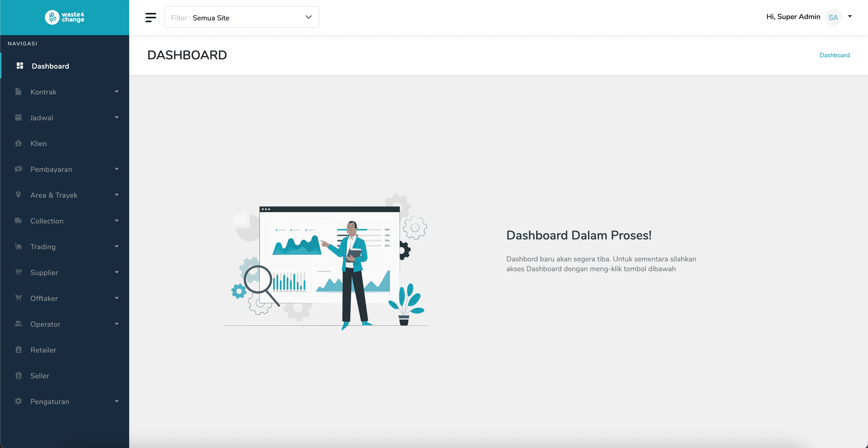Click the hamburger menu toggle icon
Image resolution: width=868 pixels, height=448 pixels.
pos(151,17)
